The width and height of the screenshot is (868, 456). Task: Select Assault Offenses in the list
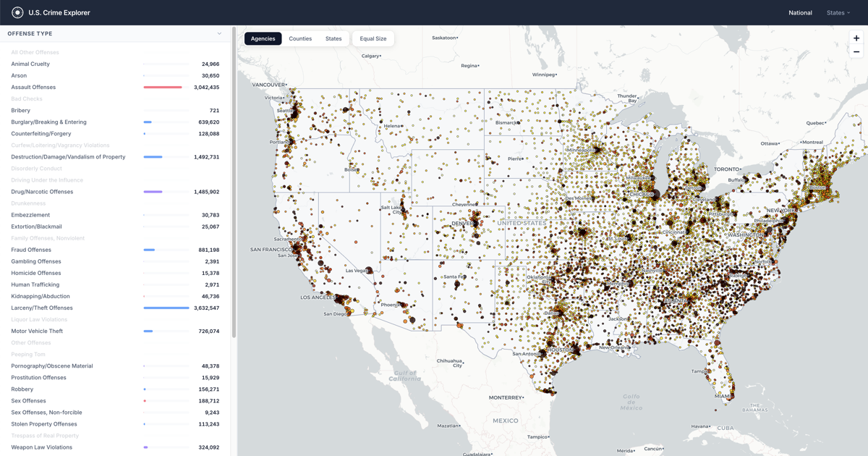(x=115, y=87)
